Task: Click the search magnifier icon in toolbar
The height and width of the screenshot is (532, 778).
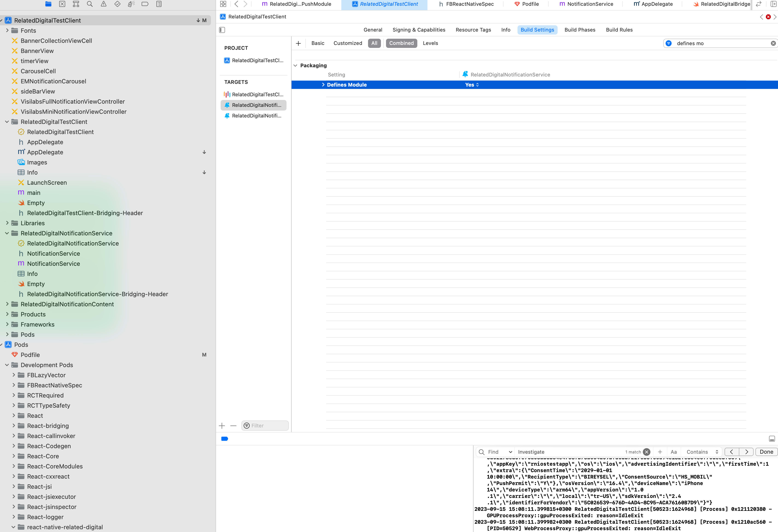Action: [89, 4]
